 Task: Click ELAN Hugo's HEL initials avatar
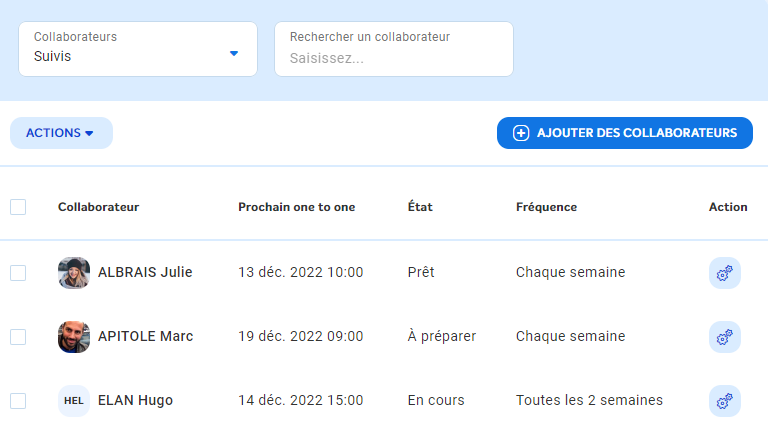click(x=74, y=401)
